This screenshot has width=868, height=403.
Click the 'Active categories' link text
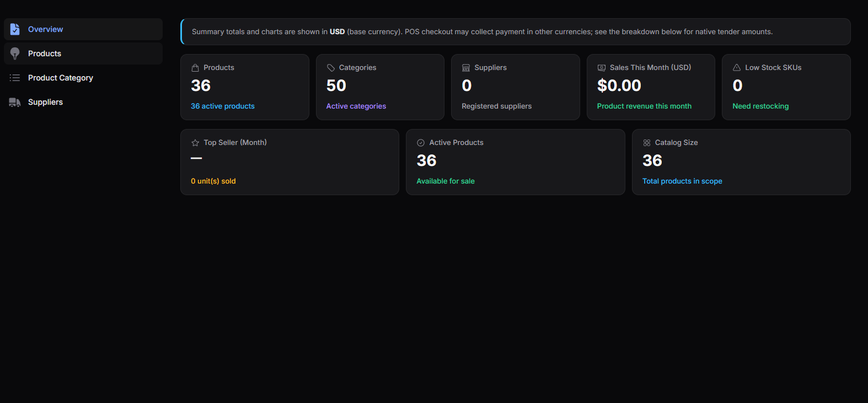[x=356, y=106]
